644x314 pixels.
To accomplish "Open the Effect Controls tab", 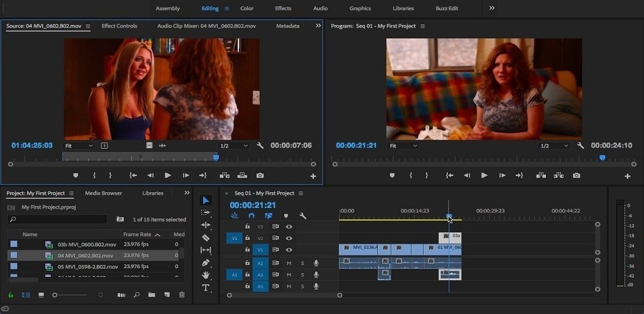I will pyautogui.click(x=119, y=26).
